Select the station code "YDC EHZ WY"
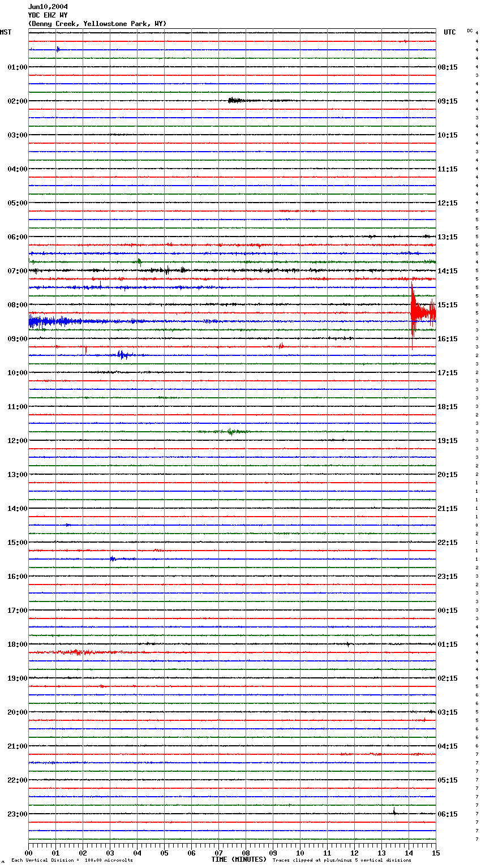This screenshot has width=481, height=868. 48,15
